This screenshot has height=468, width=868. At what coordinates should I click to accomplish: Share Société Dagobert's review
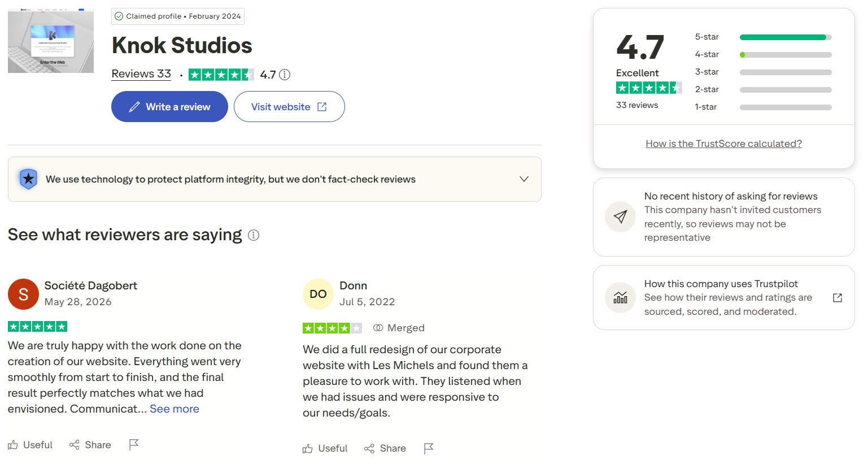90,445
